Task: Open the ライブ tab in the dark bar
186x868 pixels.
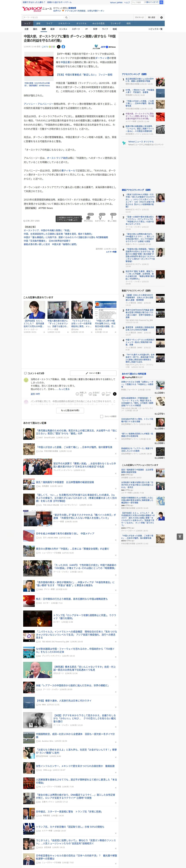Action: click(49, 24)
